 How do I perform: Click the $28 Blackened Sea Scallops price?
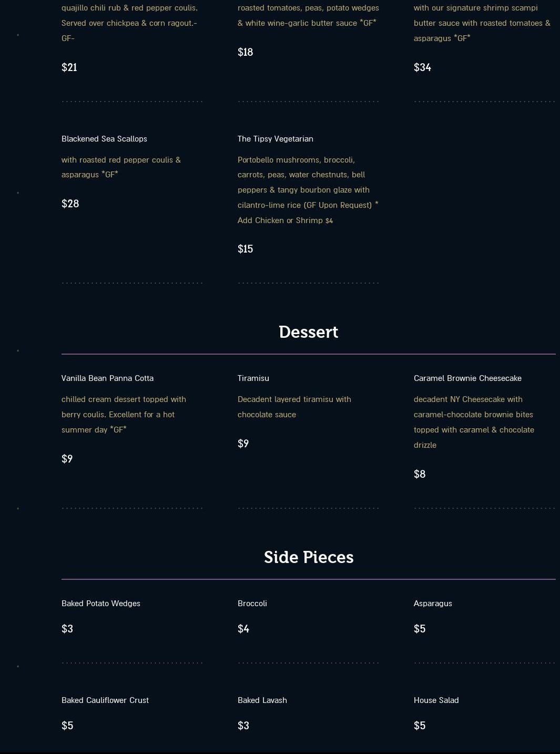click(x=70, y=204)
